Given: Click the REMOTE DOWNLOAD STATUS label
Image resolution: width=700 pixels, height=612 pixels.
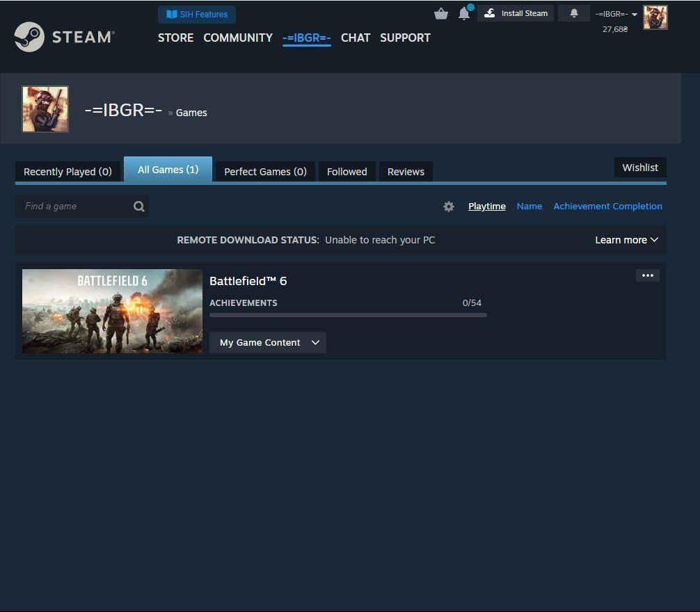Looking at the screenshot, I should (248, 240).
